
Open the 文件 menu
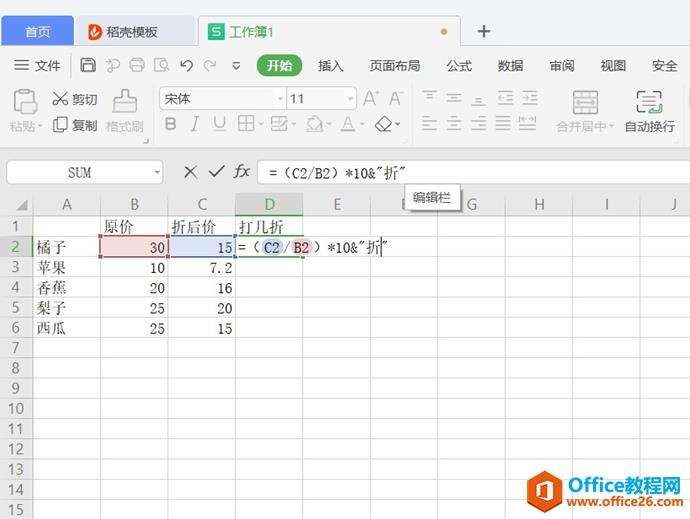pos(37,66)
